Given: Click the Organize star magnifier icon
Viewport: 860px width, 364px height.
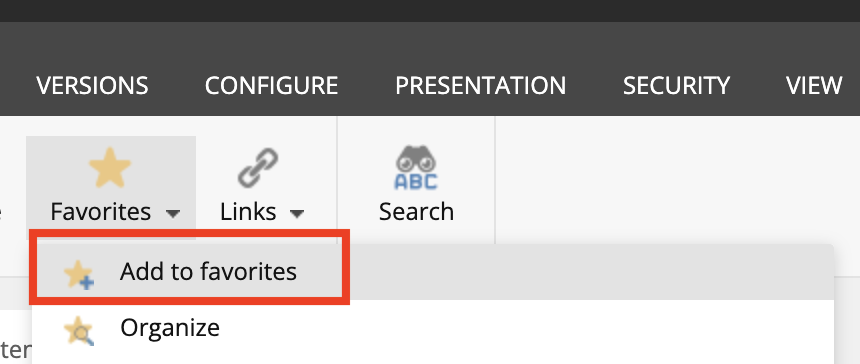Looking at the screenshot, I should [x=78, y=331].
